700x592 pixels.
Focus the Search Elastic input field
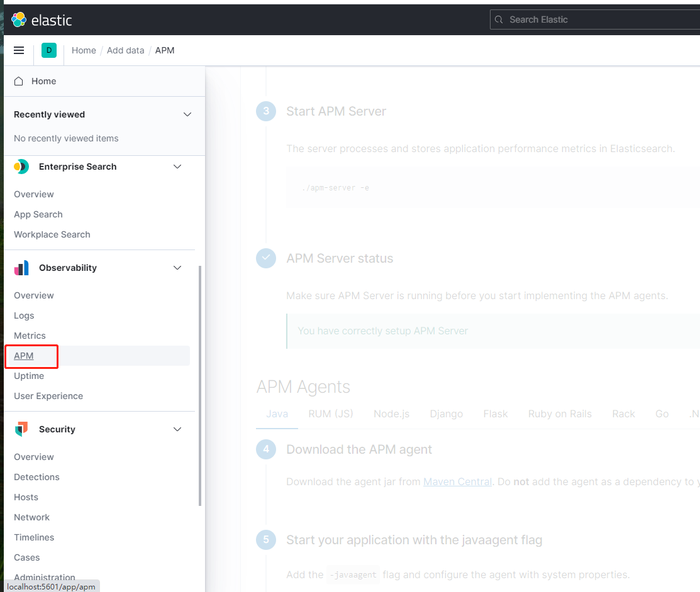[595, 19]
